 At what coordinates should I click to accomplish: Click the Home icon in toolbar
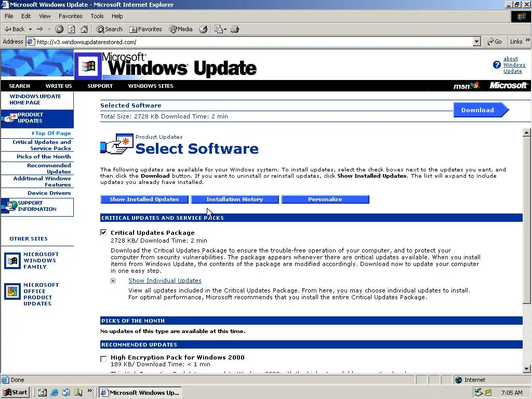coord(84,29)
